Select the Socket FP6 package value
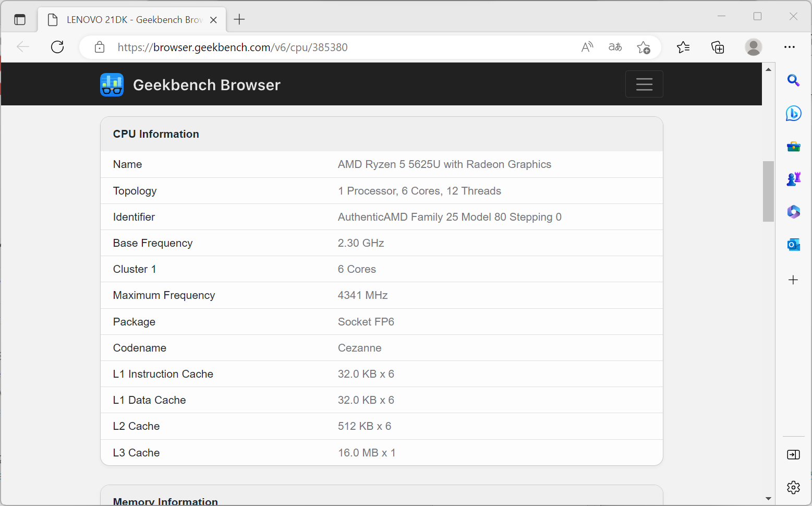 [x=366, y=322]
